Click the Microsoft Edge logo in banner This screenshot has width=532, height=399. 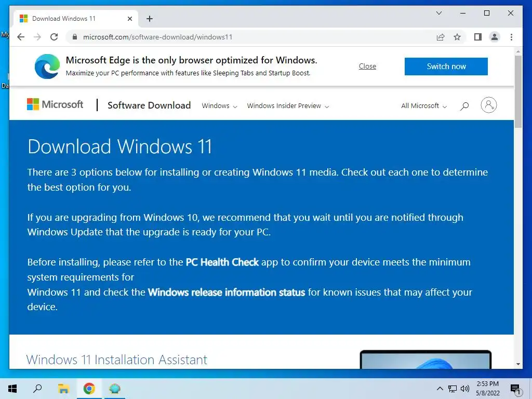(x=47, y=66)
